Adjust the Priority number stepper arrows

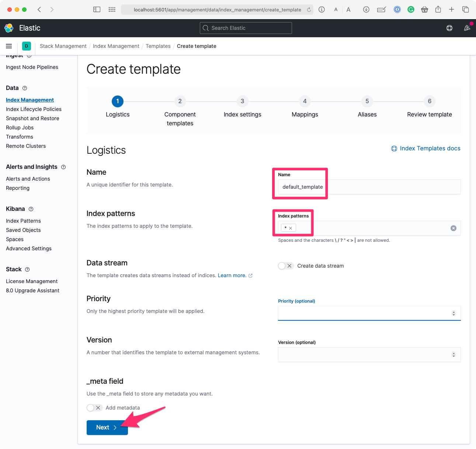[454, 313]
